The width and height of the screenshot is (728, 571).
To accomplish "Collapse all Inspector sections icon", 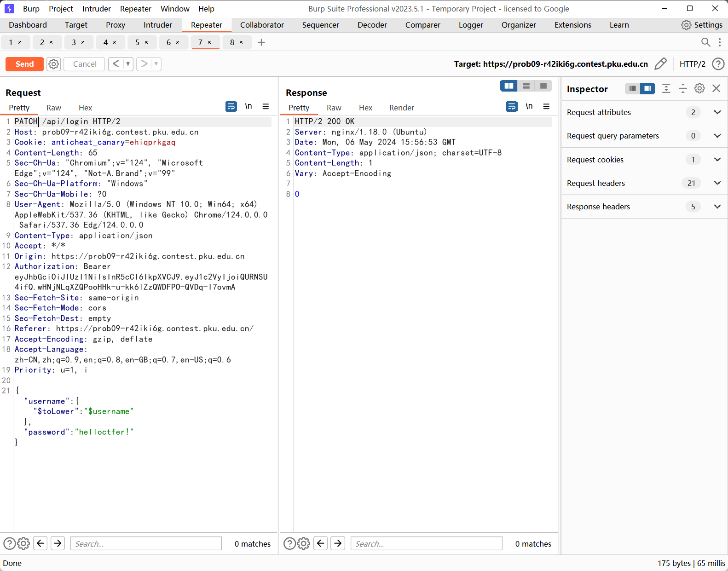I will click(x=683, y=88).
